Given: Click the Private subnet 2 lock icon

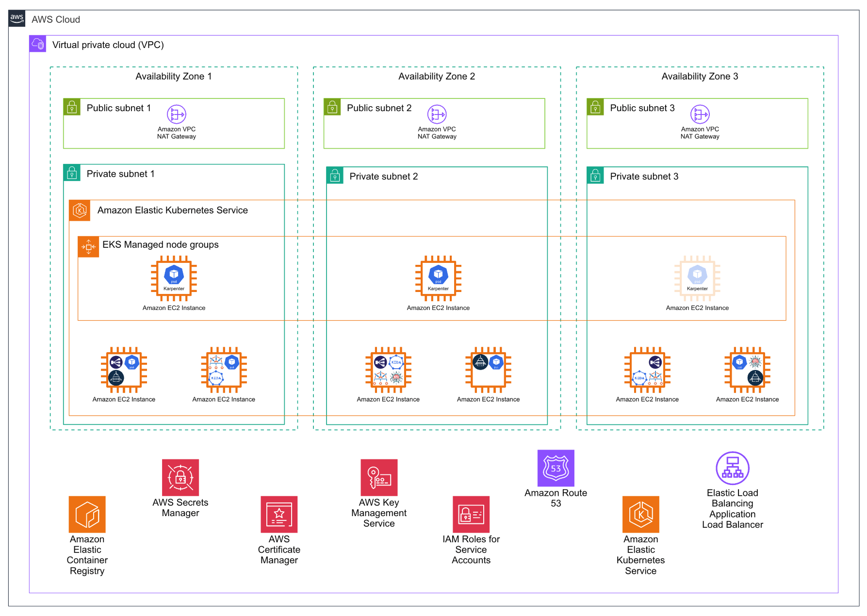Looking at the screenshot, I should [335, 176].
